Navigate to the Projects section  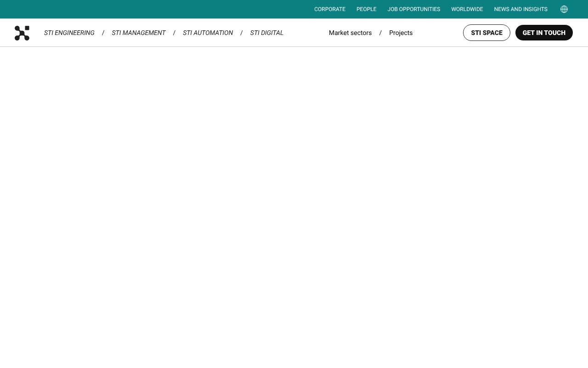click(401, 33)
